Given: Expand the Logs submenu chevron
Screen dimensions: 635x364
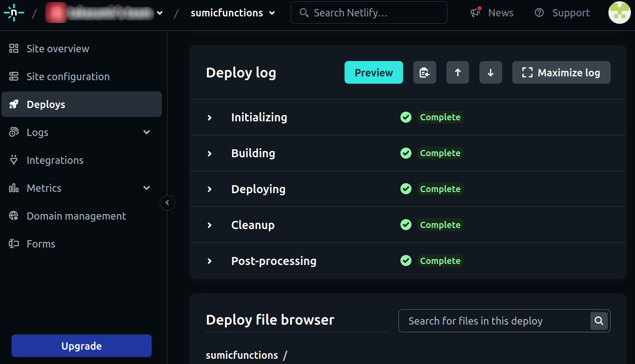Looking at the screenshot, I should pyautogui.click(x=147, y=132).
